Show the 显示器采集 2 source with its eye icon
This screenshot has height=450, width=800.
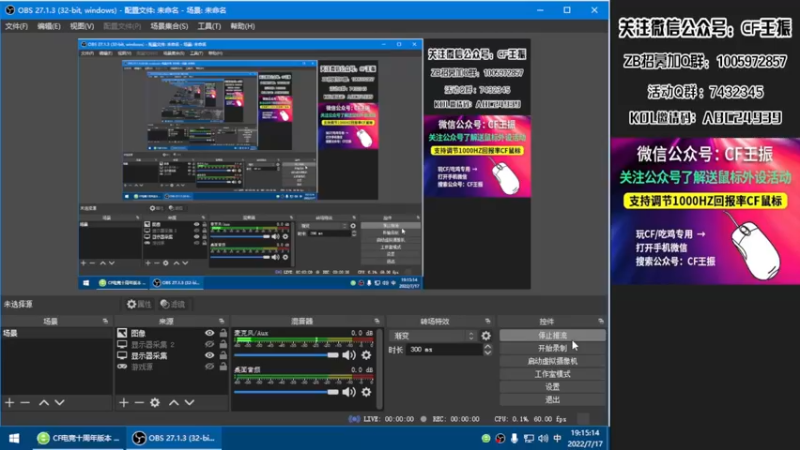pos(209,344)
